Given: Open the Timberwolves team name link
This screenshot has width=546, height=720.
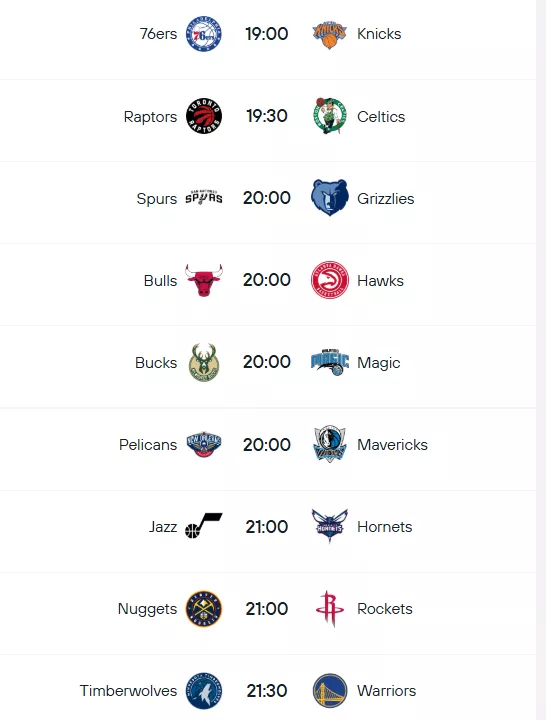Looking at the screenshot, I should tap(128, 691).
